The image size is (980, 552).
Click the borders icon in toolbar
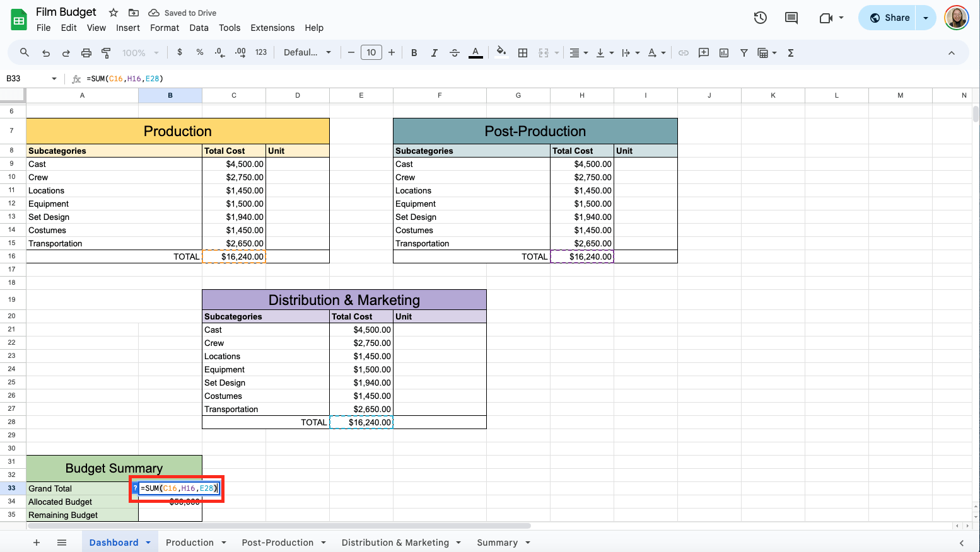click(523, 53)
